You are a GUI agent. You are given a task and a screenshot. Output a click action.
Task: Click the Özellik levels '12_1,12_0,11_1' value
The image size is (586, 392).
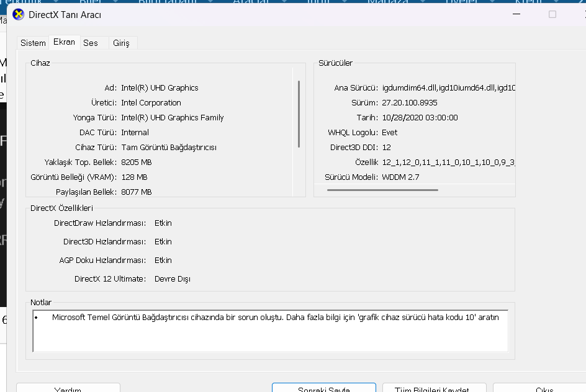pos(448,163)
